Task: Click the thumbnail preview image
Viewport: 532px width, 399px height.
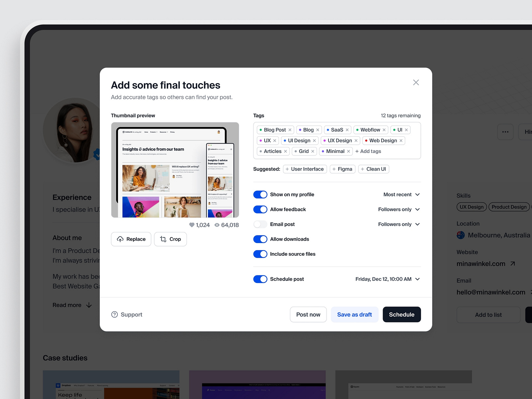Action: point(175,170)
